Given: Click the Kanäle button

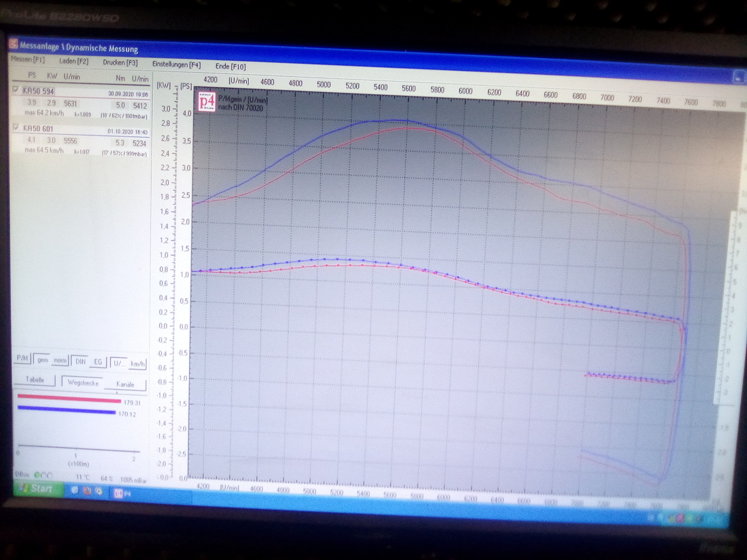Looking at the screenshot, I should point(125,384).
